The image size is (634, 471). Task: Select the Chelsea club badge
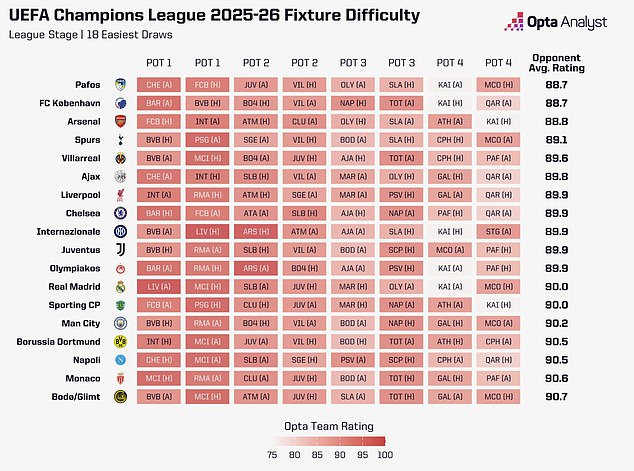(120, 213)
